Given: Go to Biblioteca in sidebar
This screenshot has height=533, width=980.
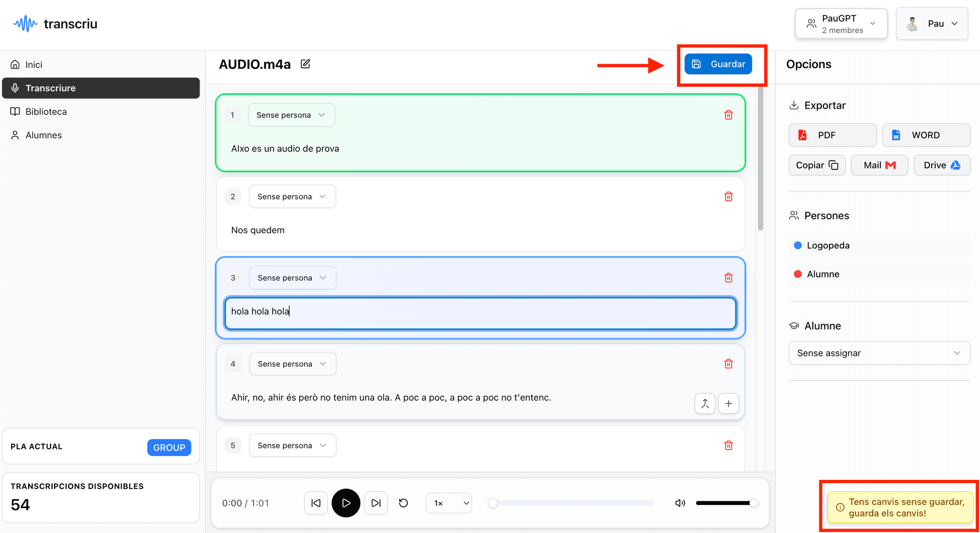Looking at the screenshot, I should (x=46, y=112).
